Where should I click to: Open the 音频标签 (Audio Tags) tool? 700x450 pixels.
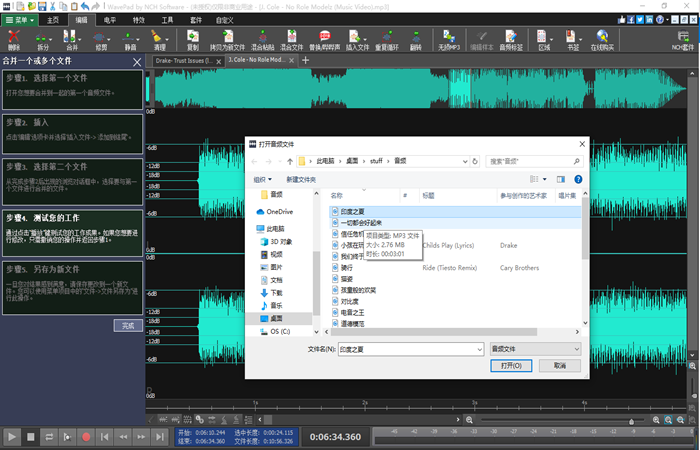click(x=510, y=40)
